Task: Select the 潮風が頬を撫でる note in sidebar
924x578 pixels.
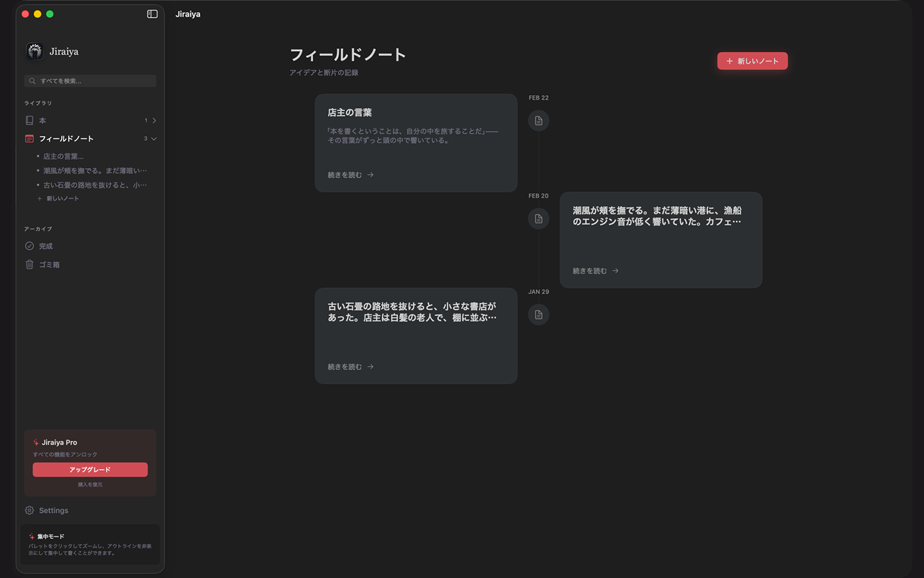Action: tap(94, 171)
